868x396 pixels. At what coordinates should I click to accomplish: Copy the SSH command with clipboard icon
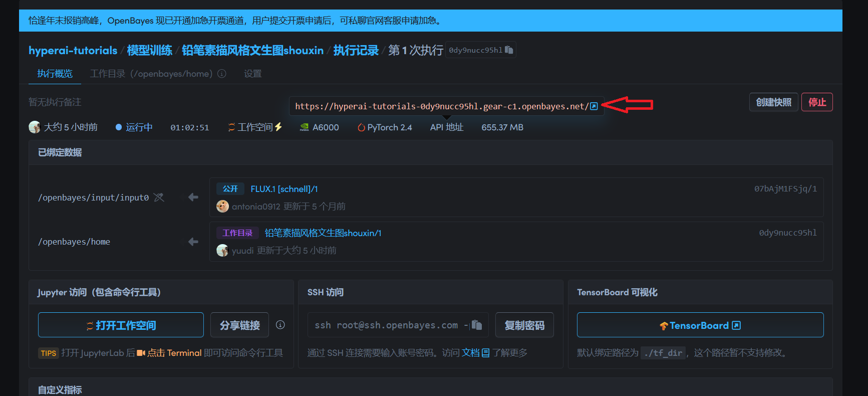coord(477,325)
